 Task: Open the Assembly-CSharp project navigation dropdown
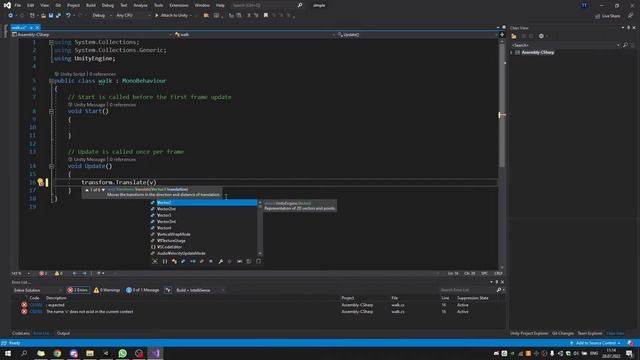coord(92,35)
